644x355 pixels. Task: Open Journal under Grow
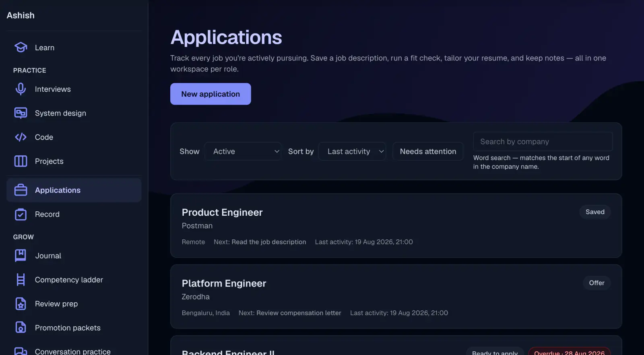click(x=74, y=256)
